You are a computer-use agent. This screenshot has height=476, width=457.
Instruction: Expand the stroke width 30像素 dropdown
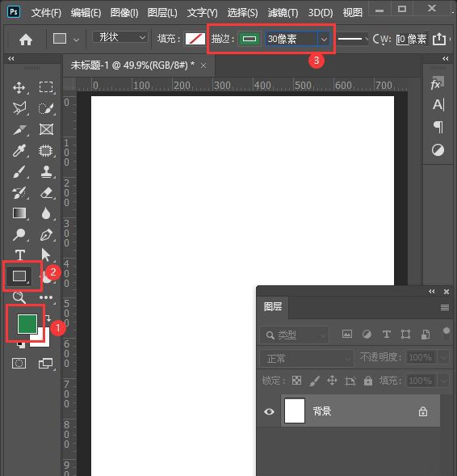click(324, 39)
